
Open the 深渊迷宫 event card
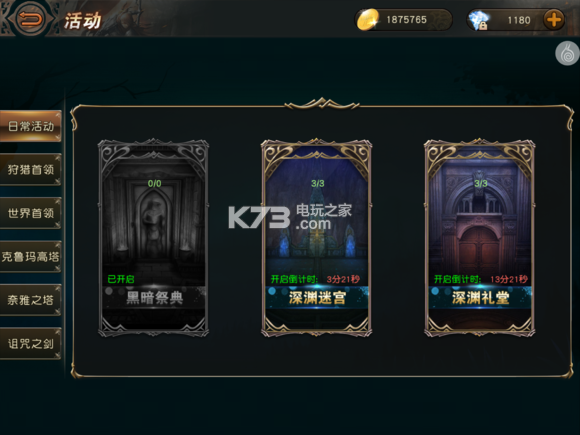[x=317, y=238]
